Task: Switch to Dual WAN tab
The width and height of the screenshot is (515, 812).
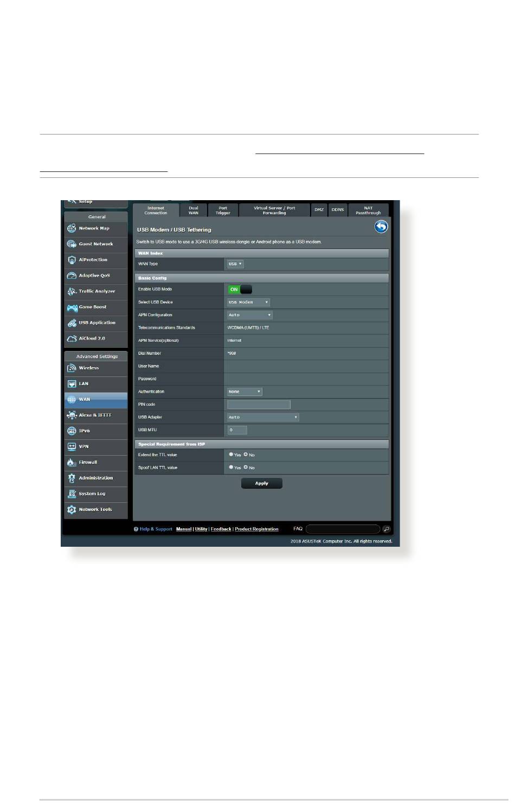Action: tap(194, 210)
